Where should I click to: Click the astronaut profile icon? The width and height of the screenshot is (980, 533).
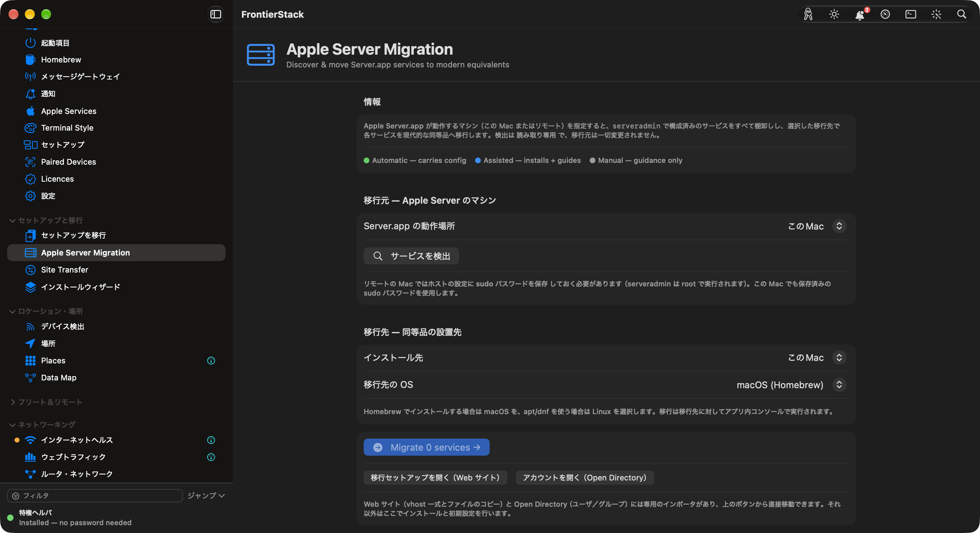point(808,15)
